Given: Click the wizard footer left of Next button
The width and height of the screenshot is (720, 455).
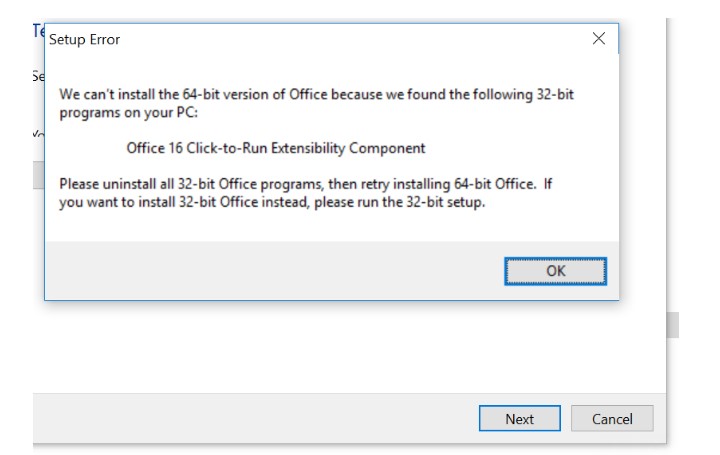Looking at the screenshot, I should click(x=250, y=419).
